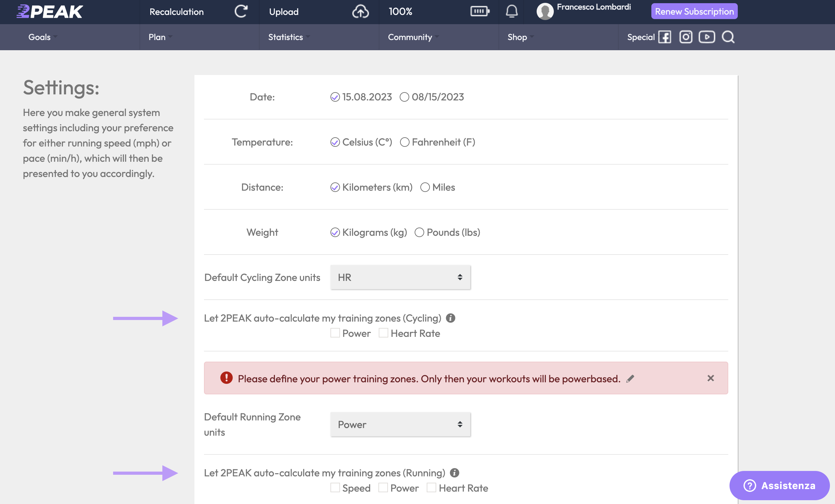Click the user avatar picture

545,11
